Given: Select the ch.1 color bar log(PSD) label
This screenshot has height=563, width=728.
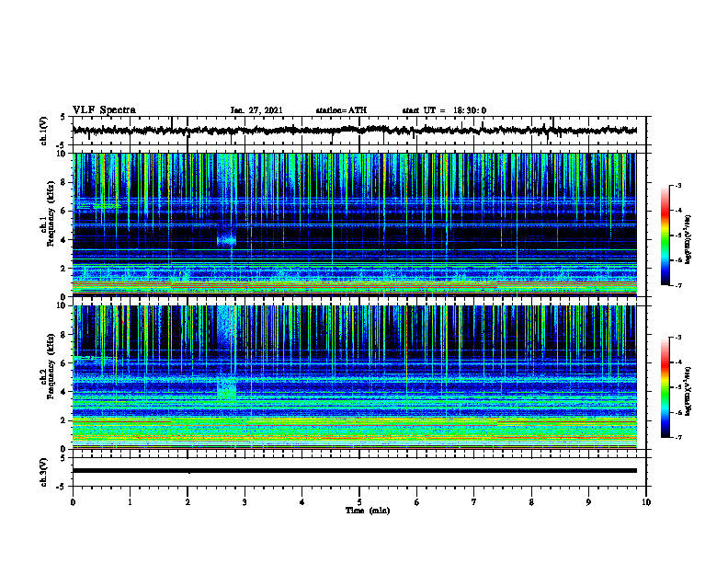Looking at the screenshot, I should pyautogui.click(x=689, y=239).
